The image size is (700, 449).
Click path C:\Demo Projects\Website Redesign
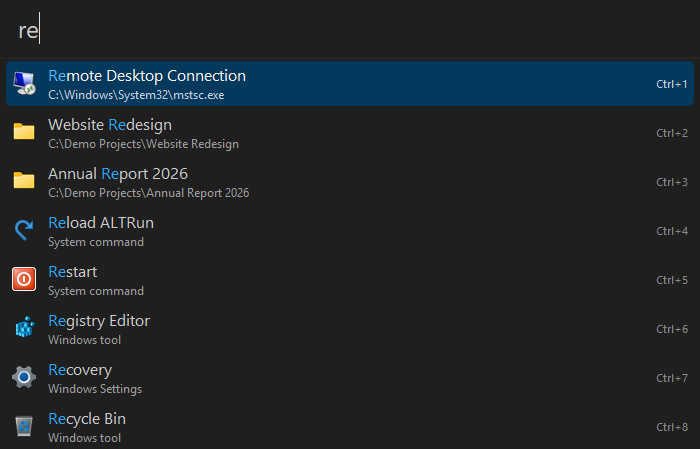coord(143,144)
